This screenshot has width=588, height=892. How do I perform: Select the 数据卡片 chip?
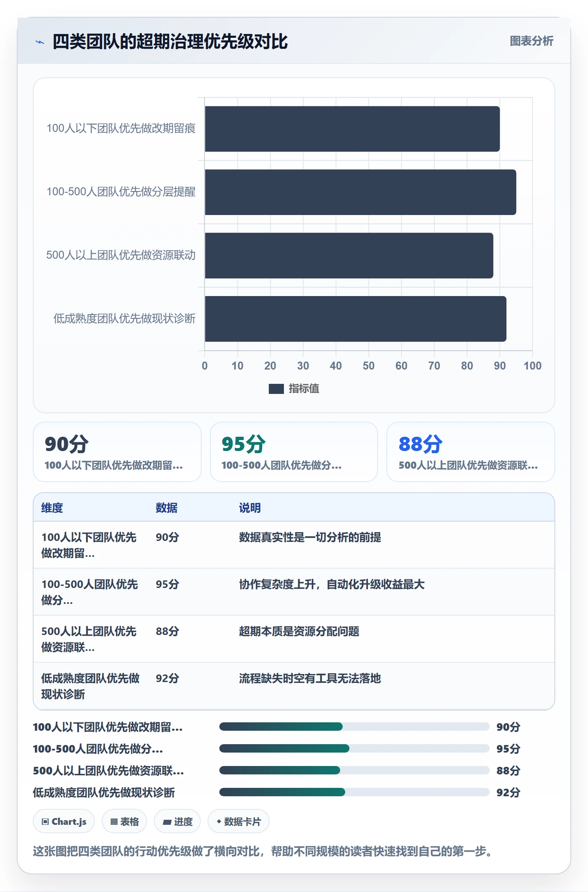point(239,821)
